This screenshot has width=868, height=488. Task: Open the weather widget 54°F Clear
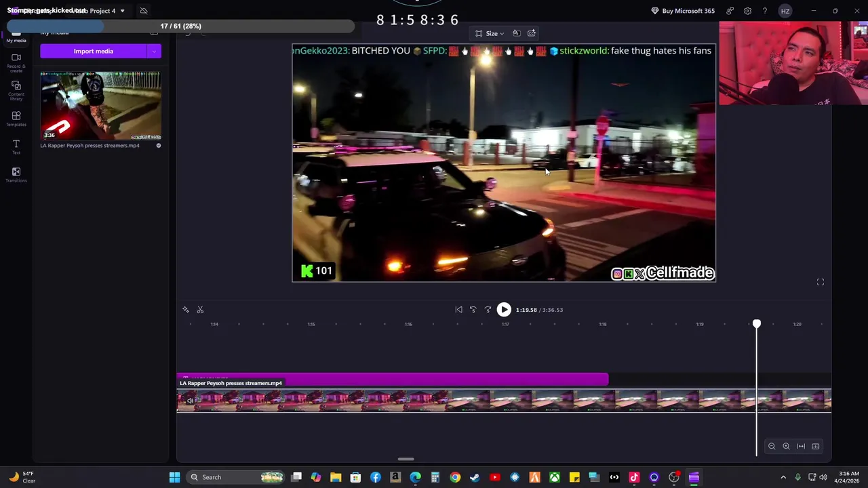pyautogui.click(x=21, y=477)
